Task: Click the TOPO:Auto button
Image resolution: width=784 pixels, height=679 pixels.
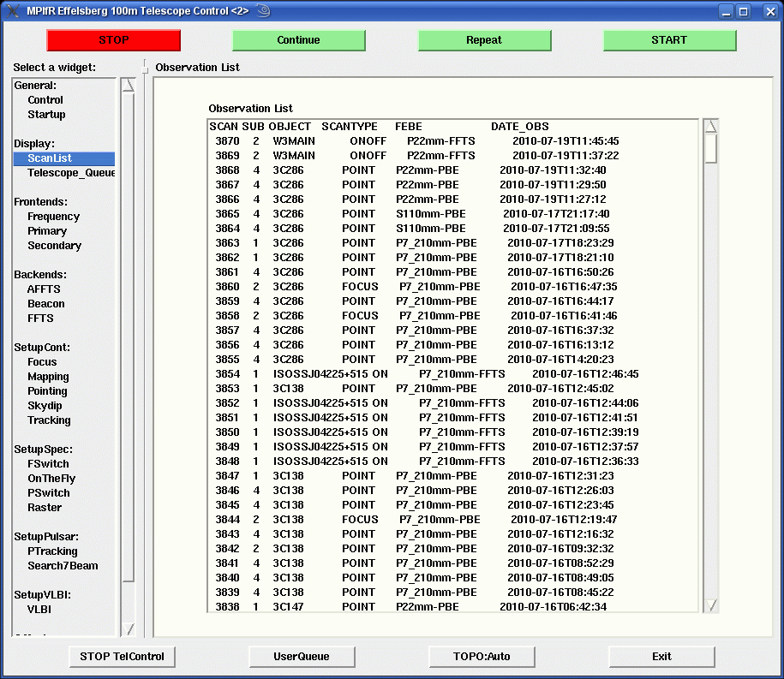Action: (482, 657)
